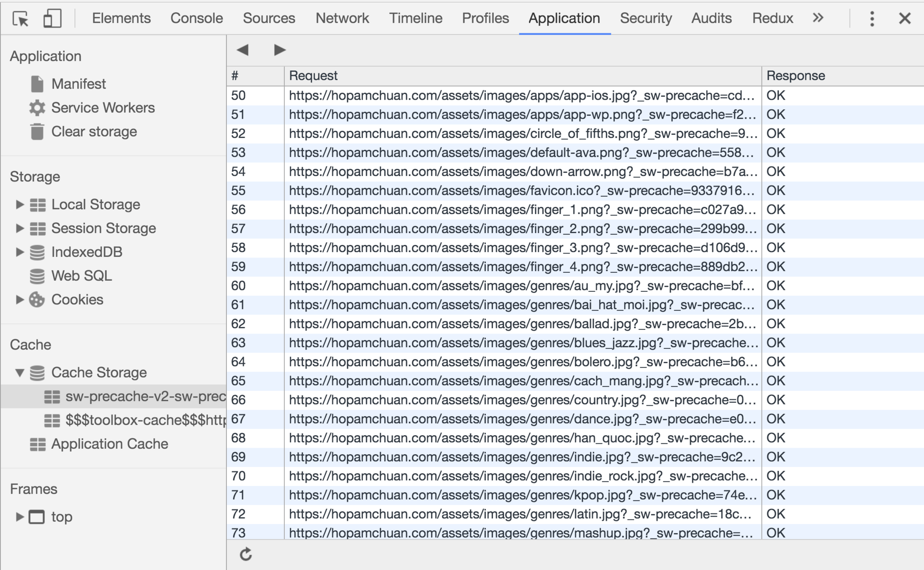924x570 pixels.
Task: Expand the top frame node
Action: point(19,516)
